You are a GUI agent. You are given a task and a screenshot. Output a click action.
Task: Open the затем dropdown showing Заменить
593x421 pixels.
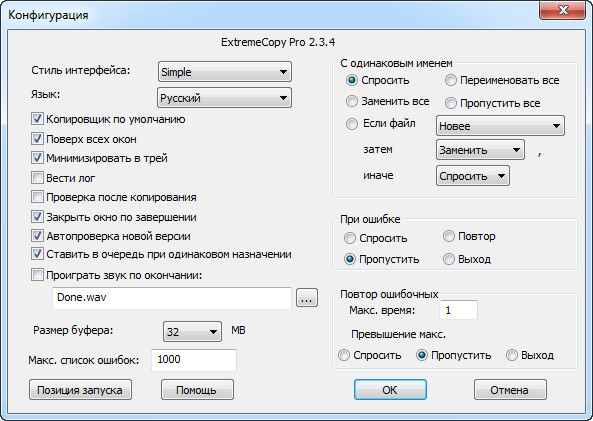(480, 150)
